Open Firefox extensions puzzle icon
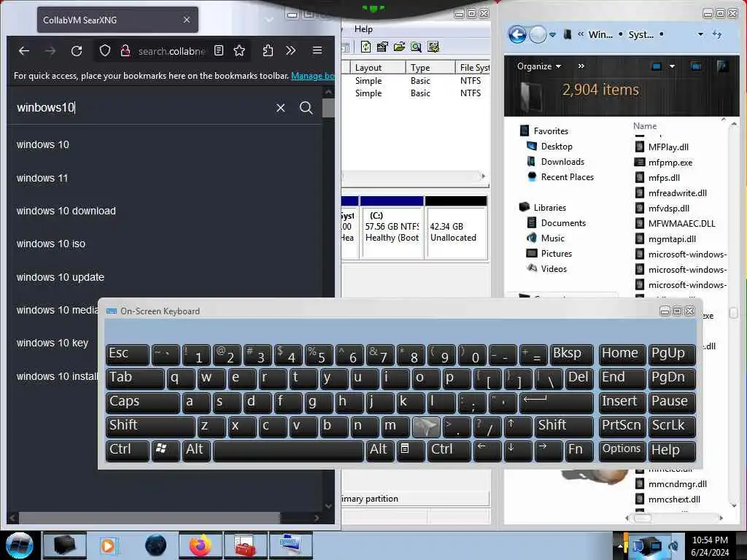 click(268, 50)
